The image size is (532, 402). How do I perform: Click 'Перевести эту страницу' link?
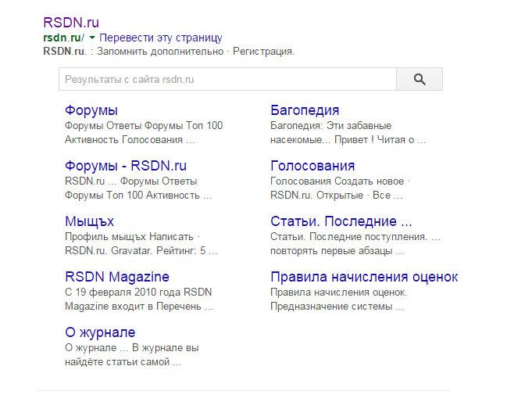[161, 38]
